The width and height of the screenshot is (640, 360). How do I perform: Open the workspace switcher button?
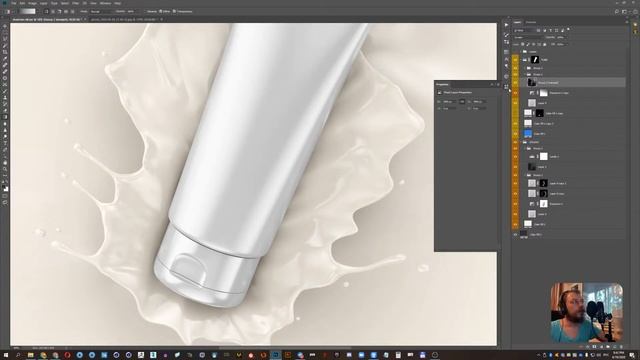(x=624, y=11)
